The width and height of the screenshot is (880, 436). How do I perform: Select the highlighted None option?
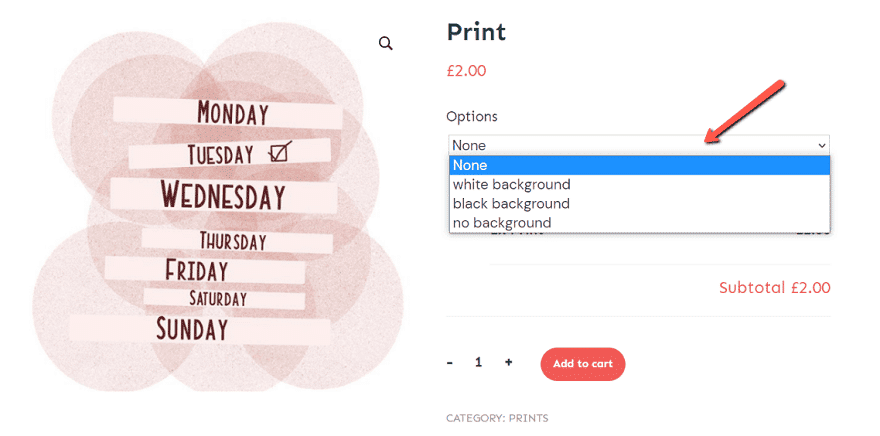[x=639, y=165]
